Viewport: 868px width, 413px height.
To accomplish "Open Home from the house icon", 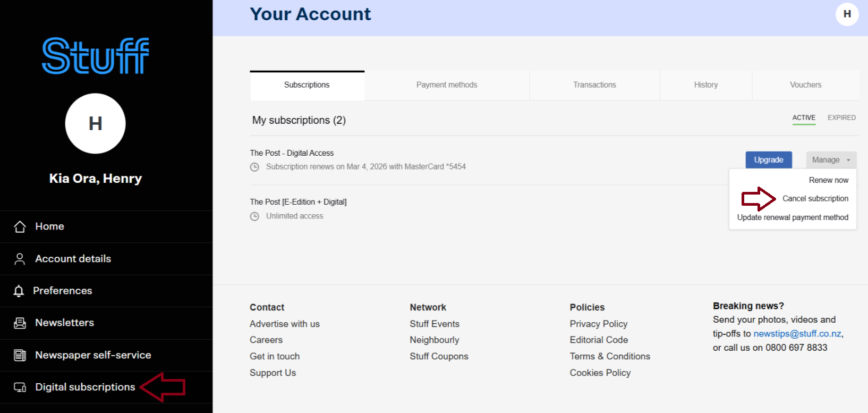I will coord(20,227).
